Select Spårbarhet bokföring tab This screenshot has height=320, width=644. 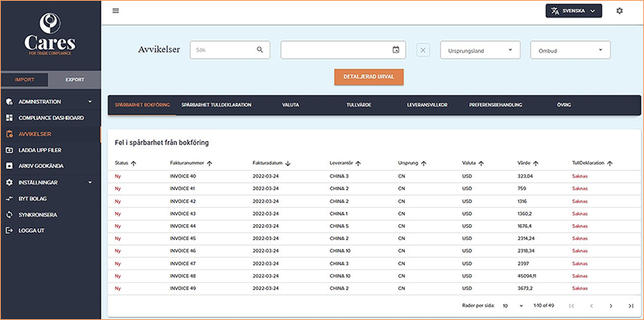coord(142,105)
